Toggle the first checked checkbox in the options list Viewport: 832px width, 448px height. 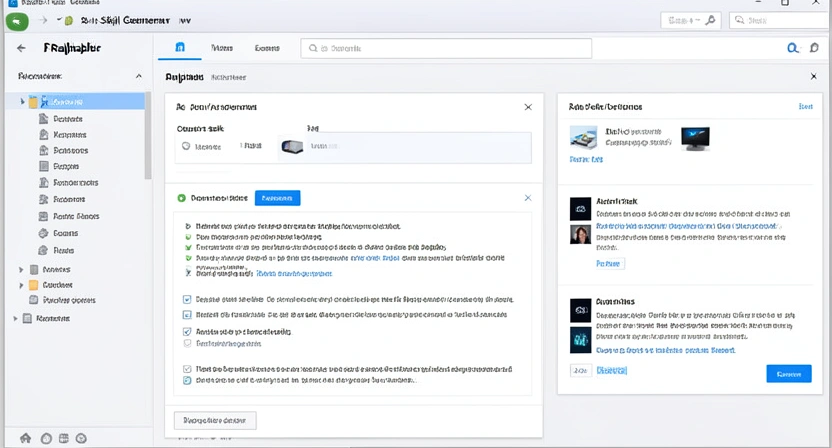click(187, 299)
